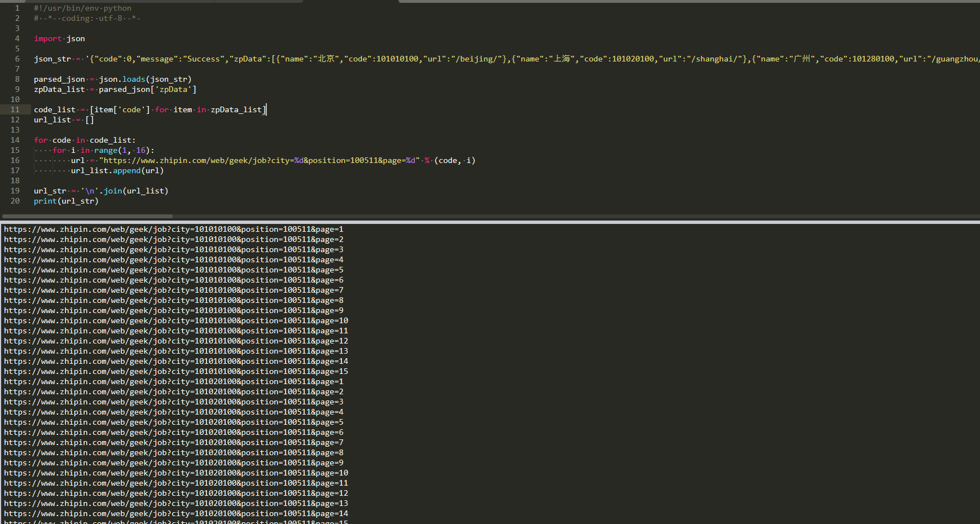Click 'json.loads(json_str)' on line 8
Viewport: 980px width, 524px height.
[146, 79]
